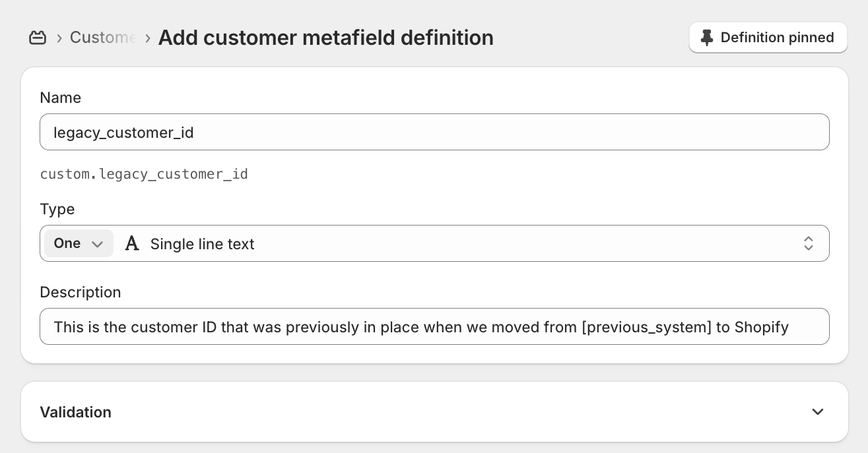Click first breadcrumb separator chevron after home icon
The width and height of the screenshot is (868, 453).
point(59,38)
